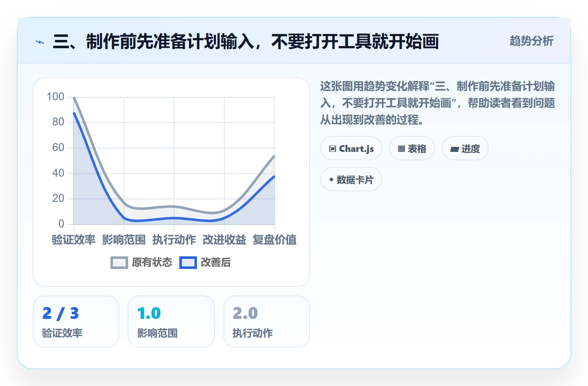
Task: Open the 1.0 影响范围 data card
Action: (x=171, y=321)
